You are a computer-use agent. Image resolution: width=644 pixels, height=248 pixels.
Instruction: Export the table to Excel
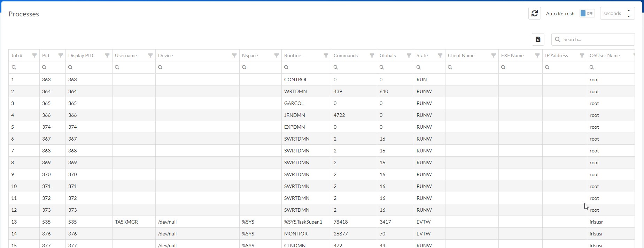click(538, 39)
